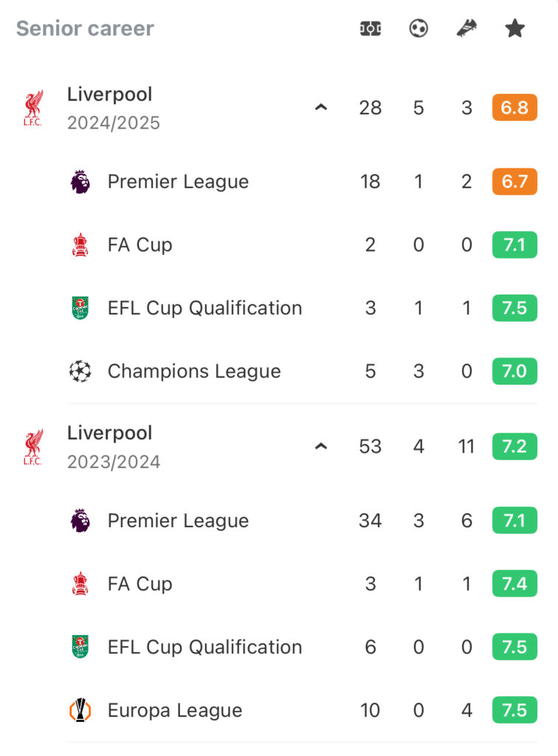Screen dimensions: 558x756
Task: Click the rating star icon header
Action: [514, 29]
